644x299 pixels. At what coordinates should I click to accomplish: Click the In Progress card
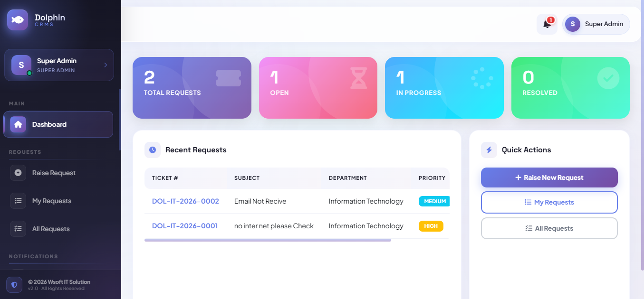click(x=444, y=88)
